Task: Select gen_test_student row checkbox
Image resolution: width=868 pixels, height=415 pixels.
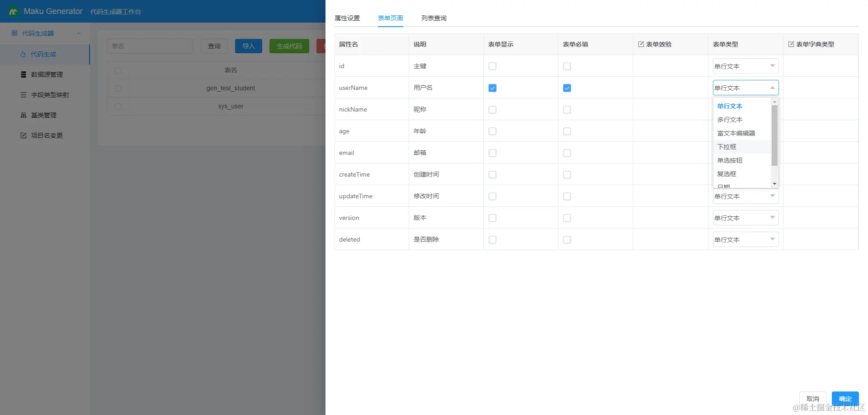Action: tap(118, 89)
